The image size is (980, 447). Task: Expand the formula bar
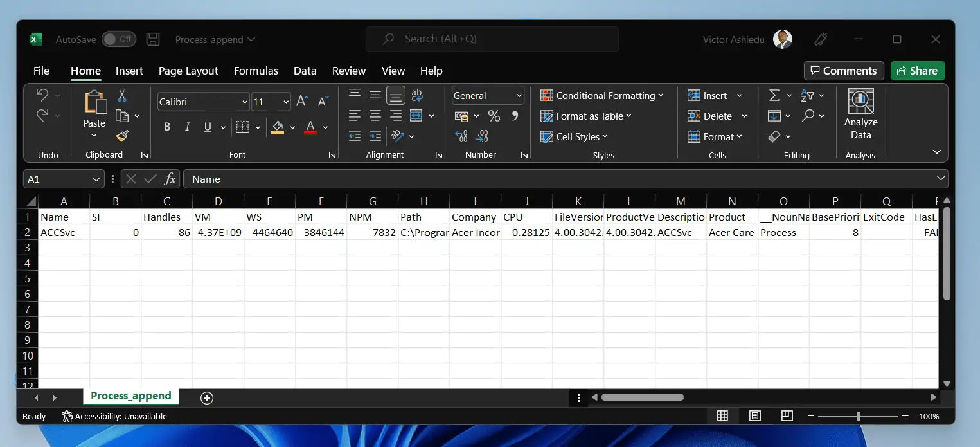click(941, 179)
